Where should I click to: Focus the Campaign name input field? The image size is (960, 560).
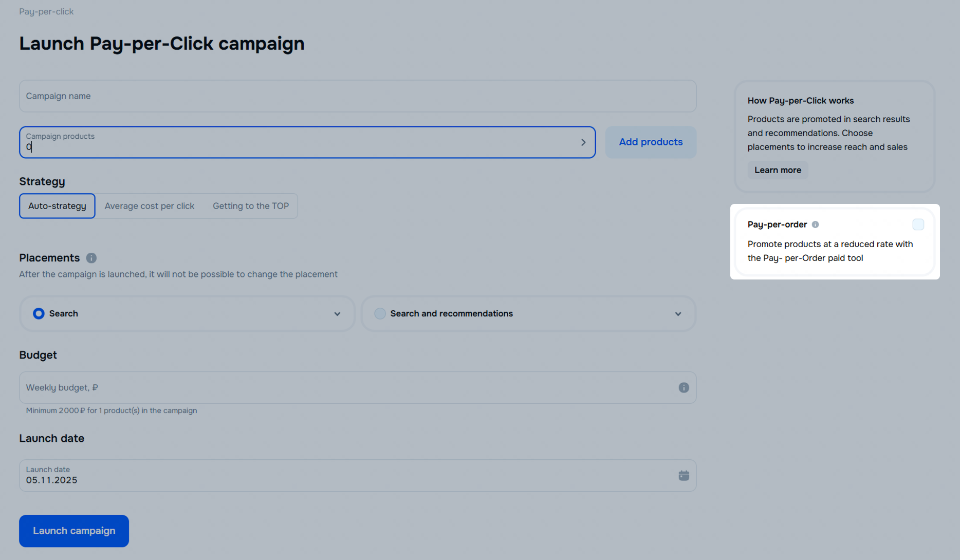pos(358,96)
